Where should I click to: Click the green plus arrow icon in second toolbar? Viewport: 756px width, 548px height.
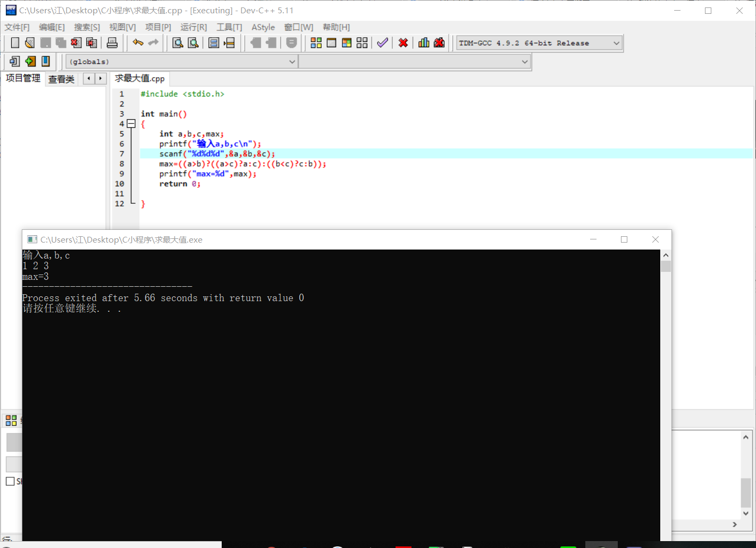(30, 62)
